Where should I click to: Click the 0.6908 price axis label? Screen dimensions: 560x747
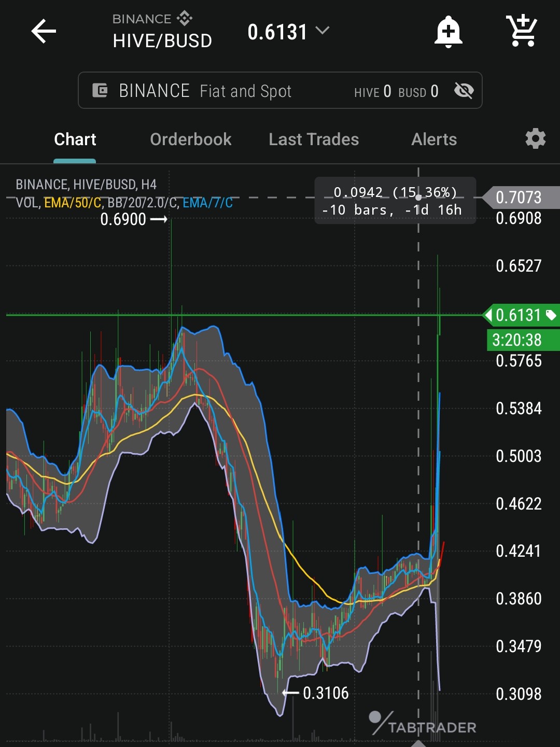pyautogui.click(x=519, y=218)
